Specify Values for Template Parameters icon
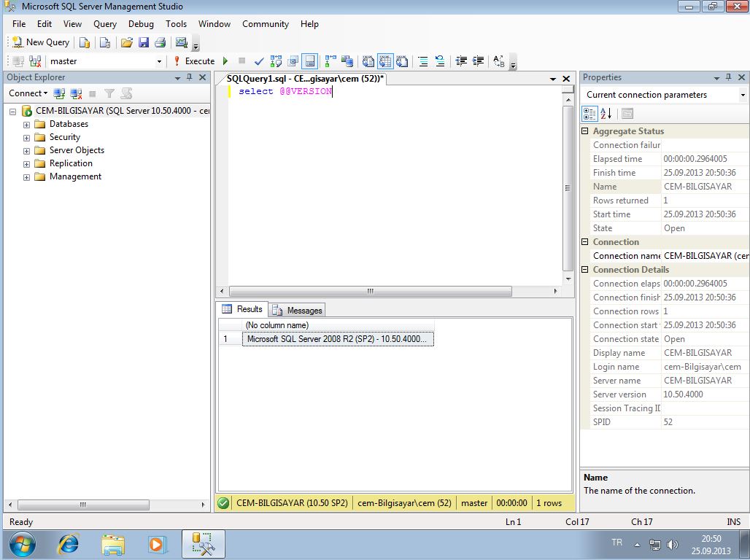 (499, 61)
